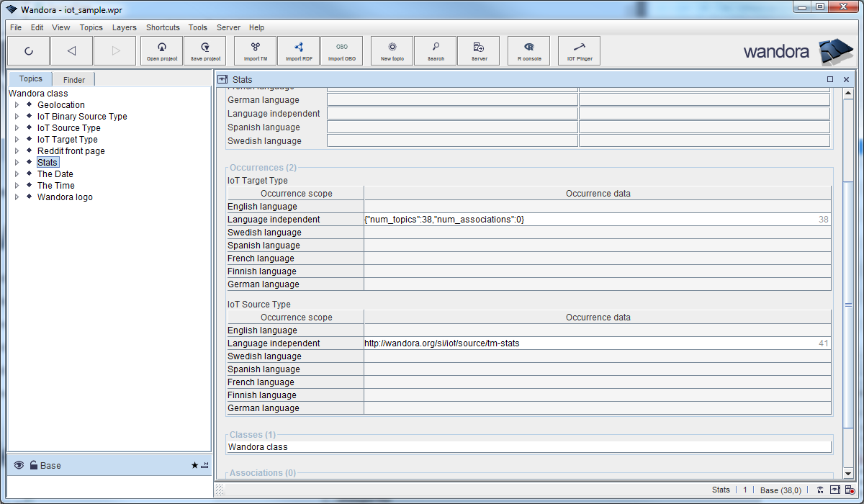Screen dimensions: 864x504
Task: Toggle the lock on the Base layer
Action: [33, 466]
